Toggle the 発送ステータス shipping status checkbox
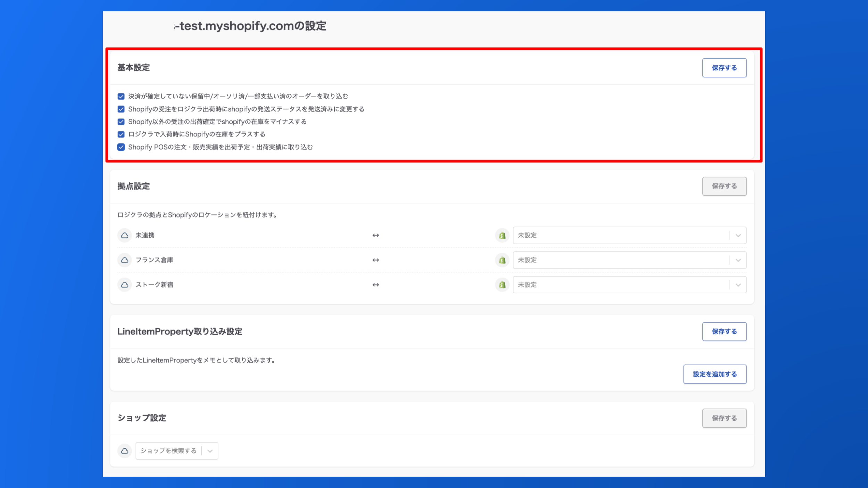Image resolution: width=868 pixels, height=488 pixels. pyautogui.click(x=121, y=109)
